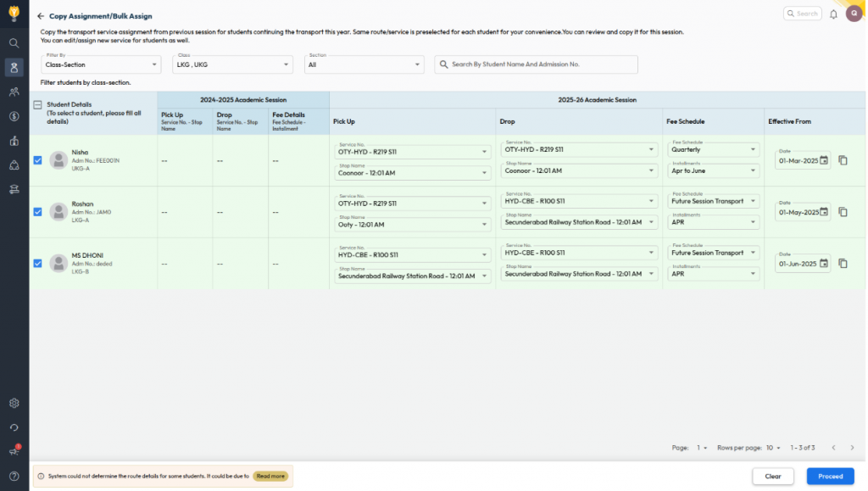Open the fees dollar icon in sidebar

coord(14,116)
